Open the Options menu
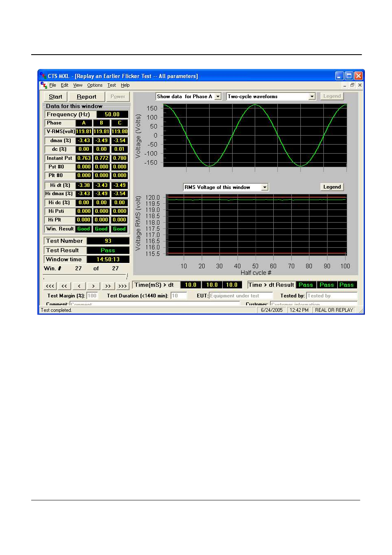 95,85
